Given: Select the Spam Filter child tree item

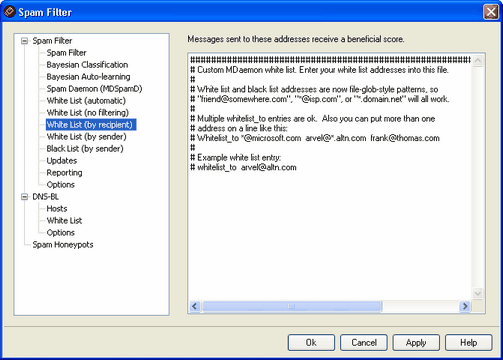Looking at the screenshot, I should click(x=66, y=53).
